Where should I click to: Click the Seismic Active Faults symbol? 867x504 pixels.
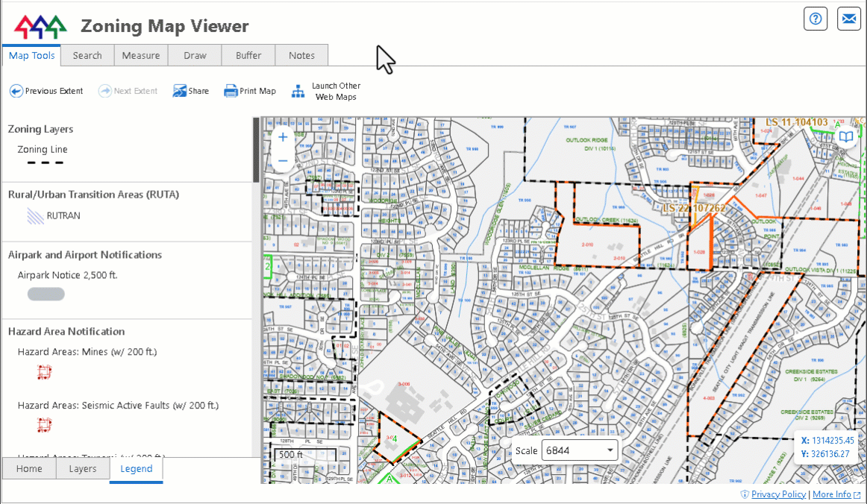(x=44, y=425)
